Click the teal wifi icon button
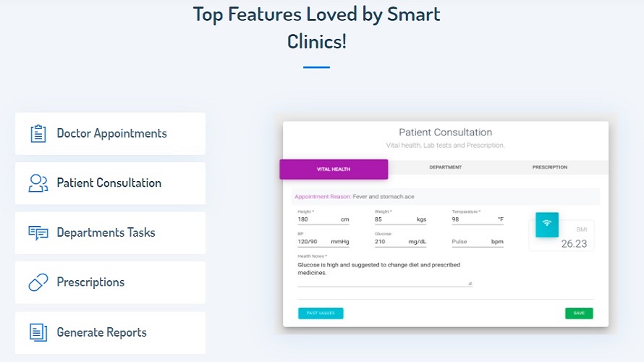The image size is (644, 362). point(547,223)
